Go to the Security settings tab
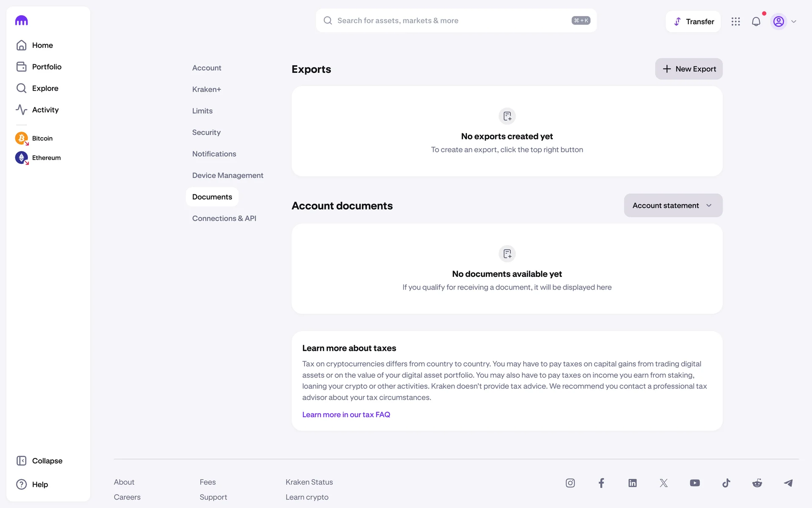Viewport: 812px width, 508px height. click(206, 132)
